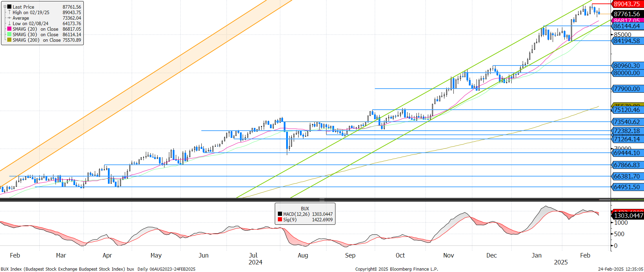Select the 75120.46 level label
Screen dimensions: 644x272
pyautogui.click(x=627, y=110)
